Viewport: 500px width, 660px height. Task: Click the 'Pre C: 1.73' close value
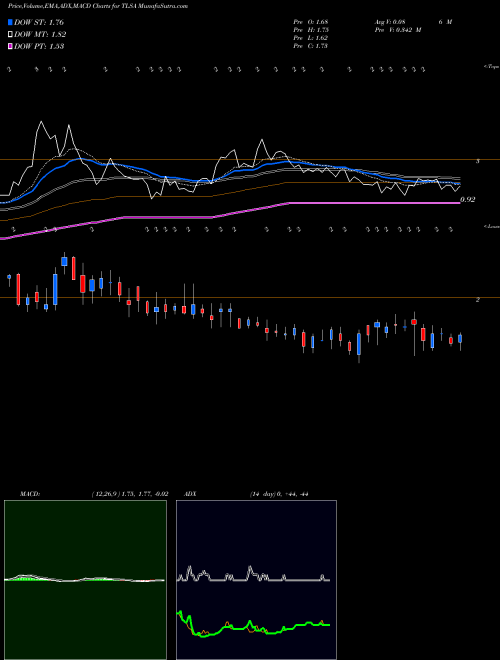tap(311, 46)
